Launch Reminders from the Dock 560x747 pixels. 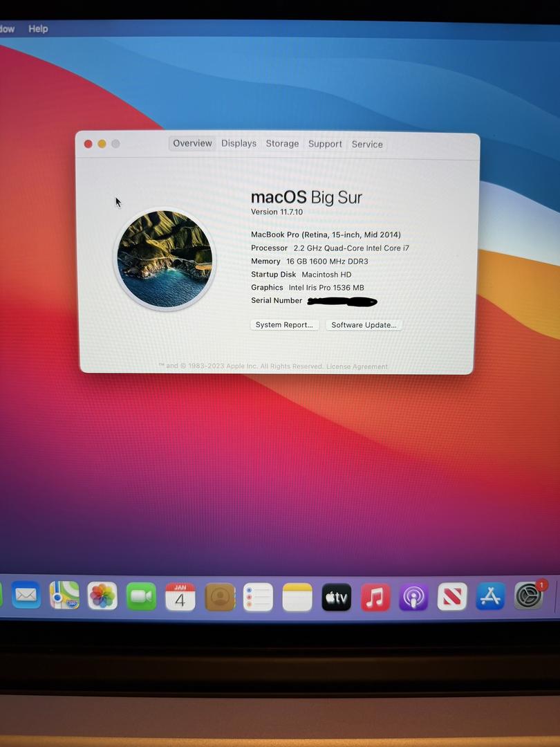click(x=258, y=597)
